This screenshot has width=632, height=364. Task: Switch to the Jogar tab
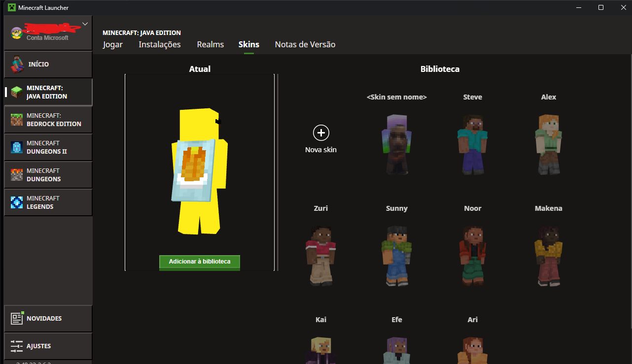click(x=113, y=44)
